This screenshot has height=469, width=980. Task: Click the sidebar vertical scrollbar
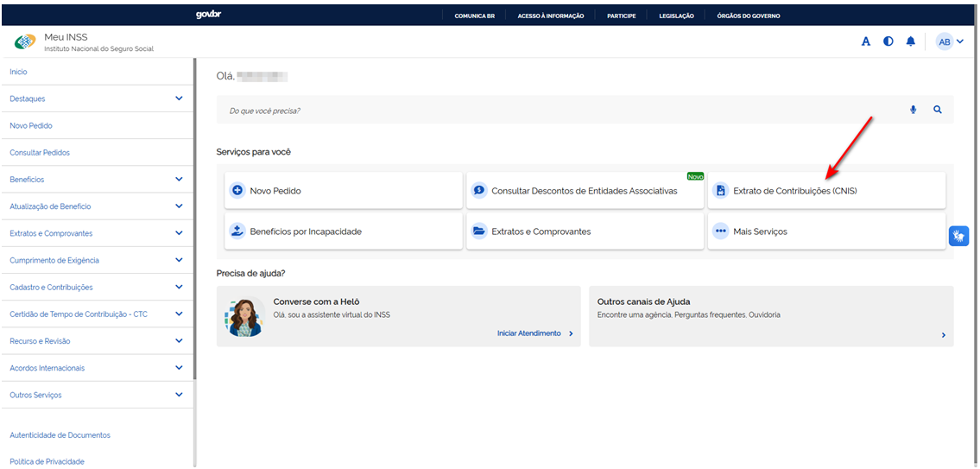195,219
